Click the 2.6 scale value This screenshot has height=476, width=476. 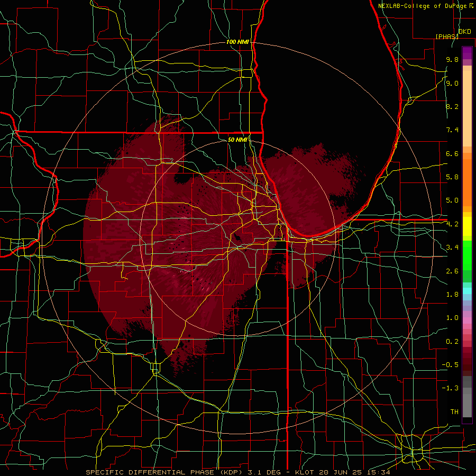click(x=452, y=271)
